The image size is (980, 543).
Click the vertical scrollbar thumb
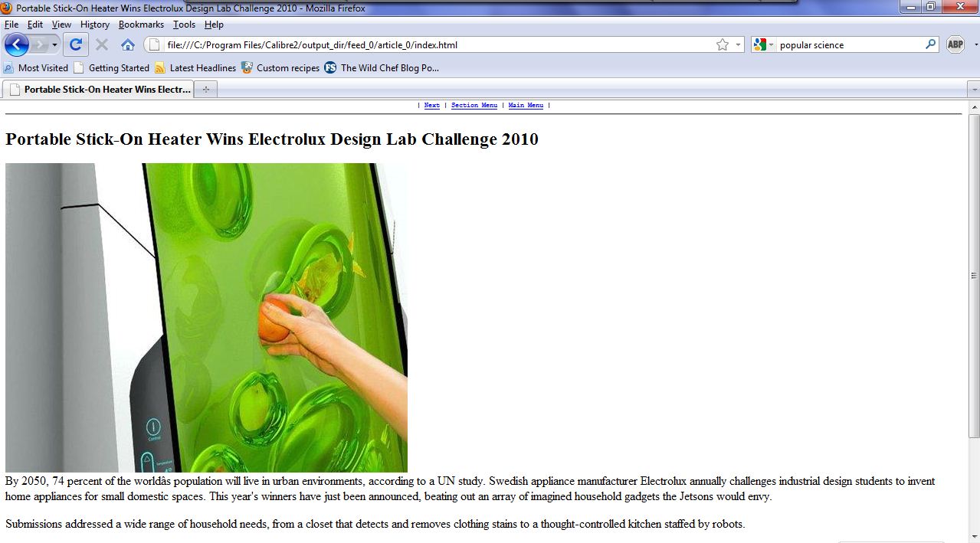tap(974, 276)
